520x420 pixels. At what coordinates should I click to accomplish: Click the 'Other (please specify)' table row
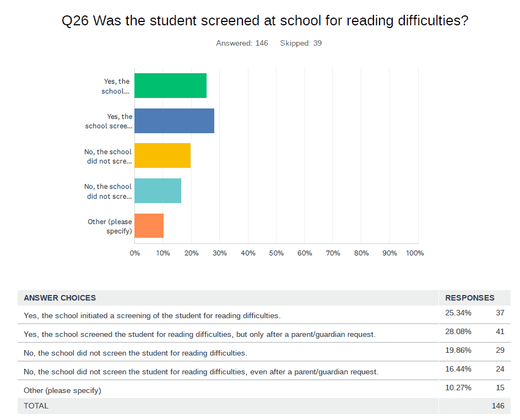[62, 390]
